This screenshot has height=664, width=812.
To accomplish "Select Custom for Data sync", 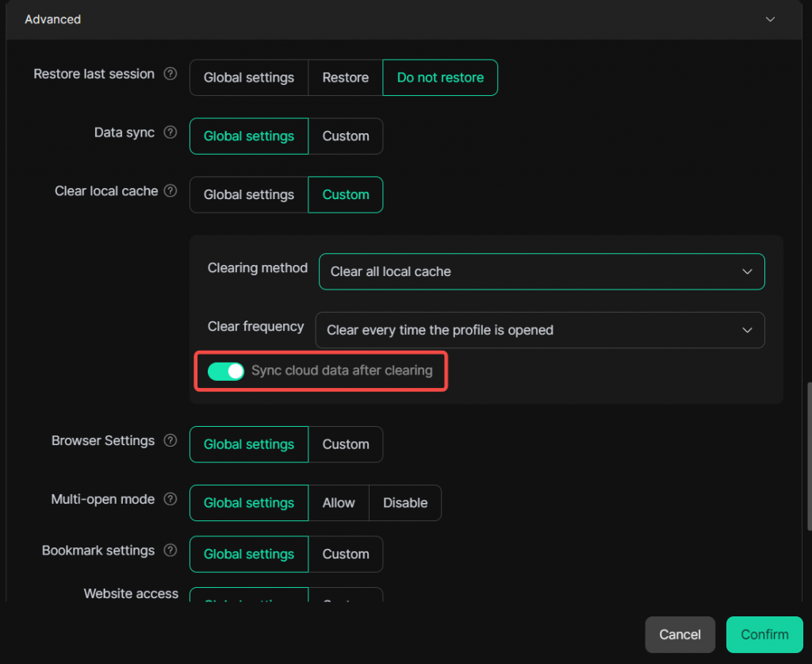I will coord(345,136).
